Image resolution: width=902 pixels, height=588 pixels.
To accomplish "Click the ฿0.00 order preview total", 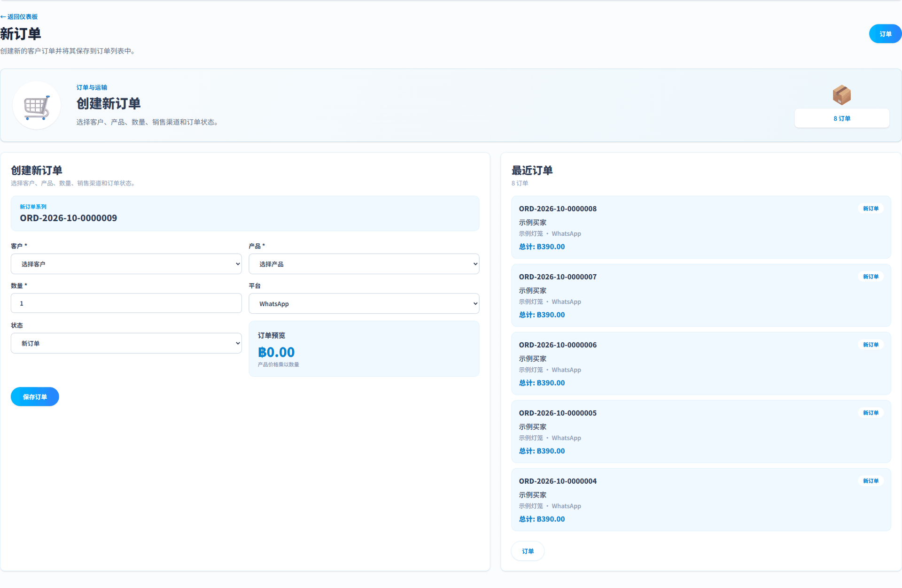I will pyautogui.click(x=276, y=352).
